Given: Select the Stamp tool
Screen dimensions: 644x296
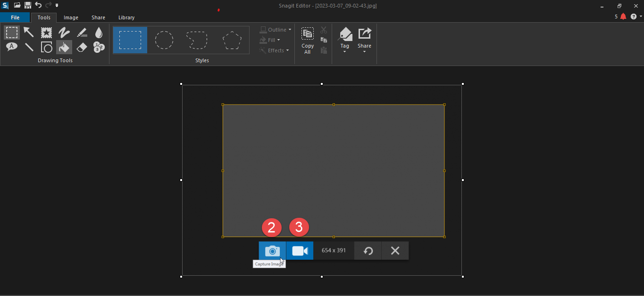Looking at the screenshot, I should 46,32.
